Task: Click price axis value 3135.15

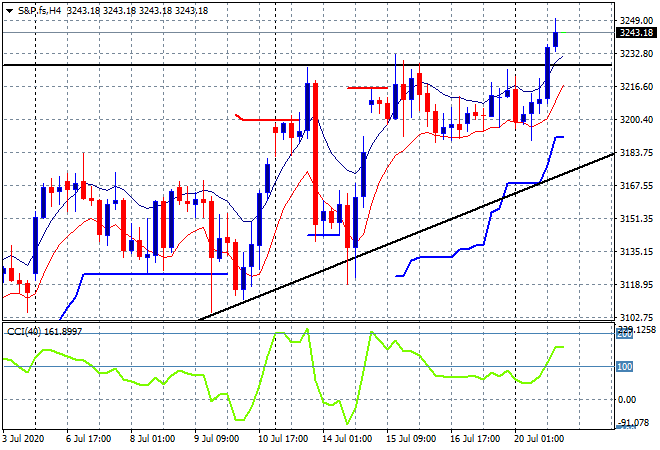Action: pyautogui.click(x=636, y=251)
